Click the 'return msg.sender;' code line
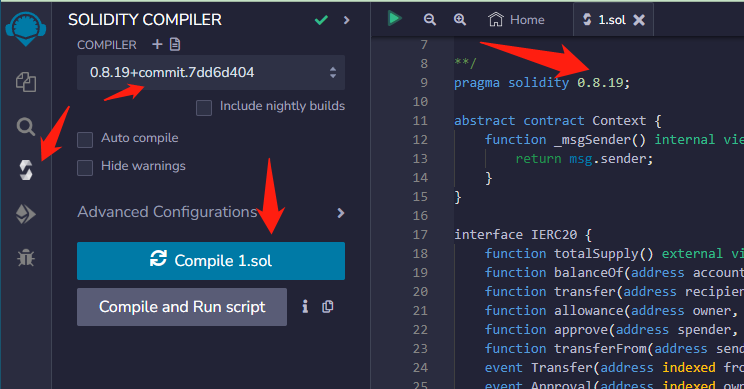 (584, 158)
